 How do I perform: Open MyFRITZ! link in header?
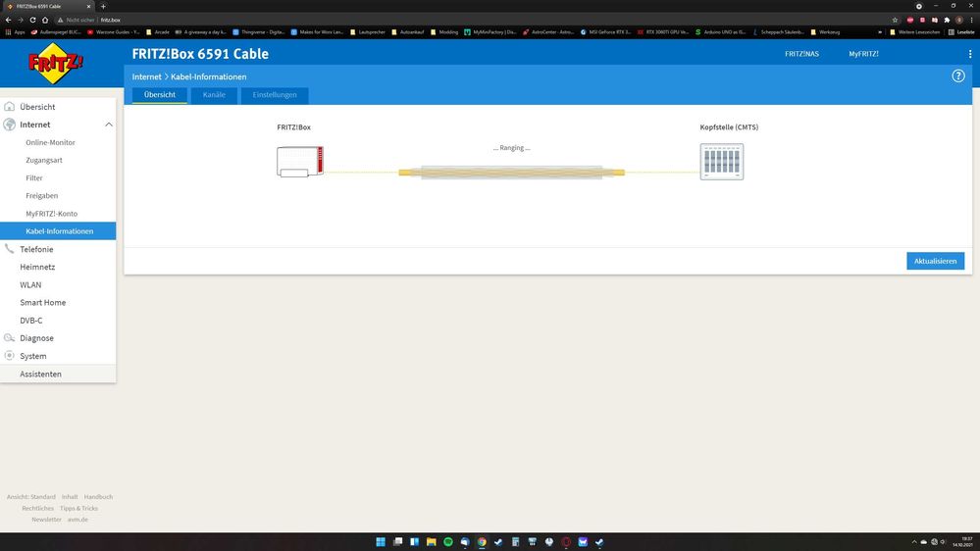pos(863,54)
